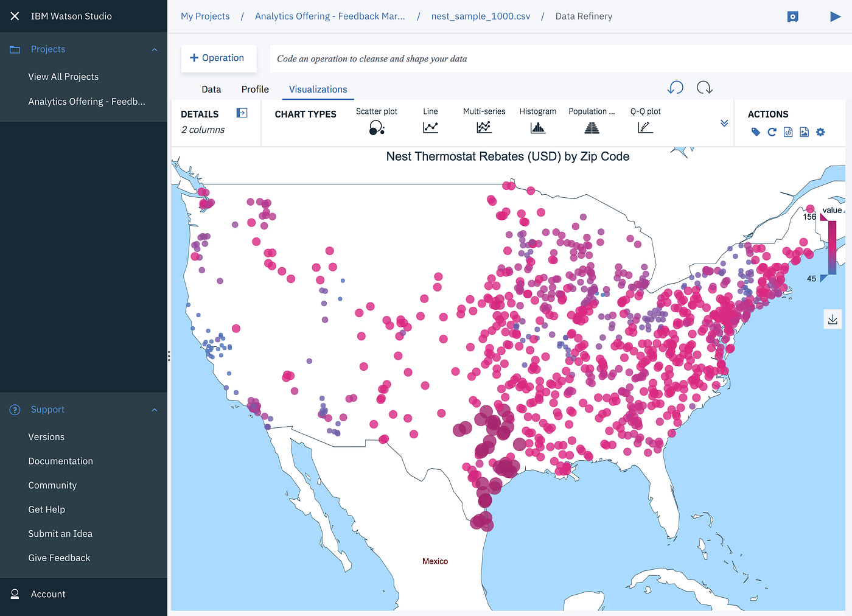Open the Documentation link
852x616 pixels.
click(x=61, y=461)
